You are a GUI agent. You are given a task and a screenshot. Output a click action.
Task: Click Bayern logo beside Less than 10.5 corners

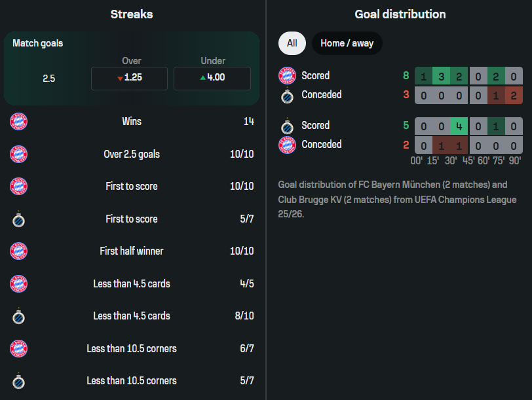19,349
